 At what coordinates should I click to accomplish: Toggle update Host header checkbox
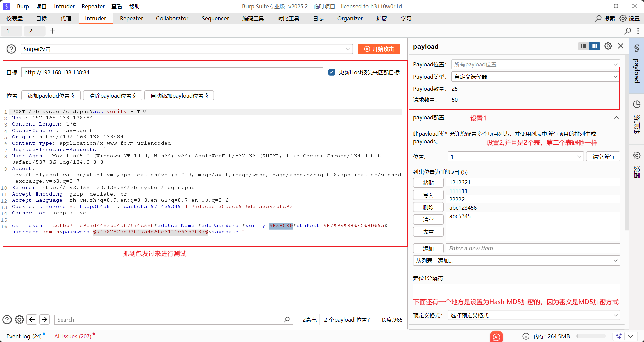pos(332,72)
